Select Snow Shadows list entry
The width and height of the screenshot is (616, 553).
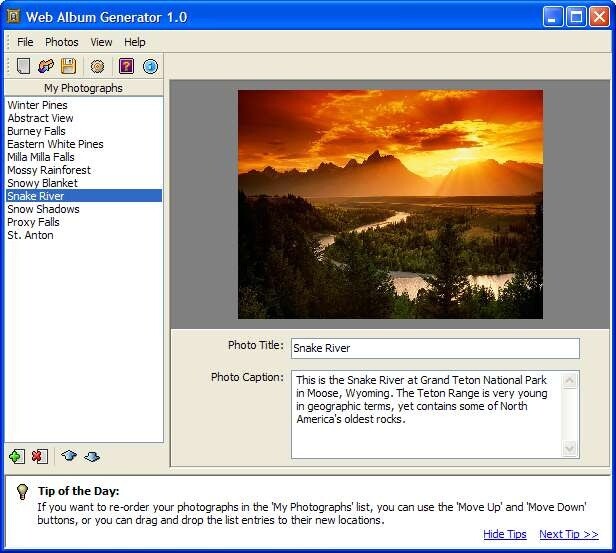[x=84, y=209]
